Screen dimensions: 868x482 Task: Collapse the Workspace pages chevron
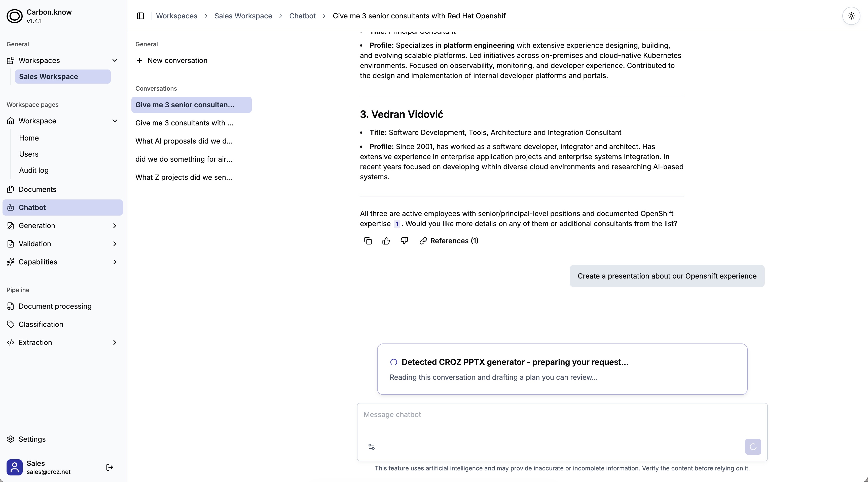(x=115, y=121)
